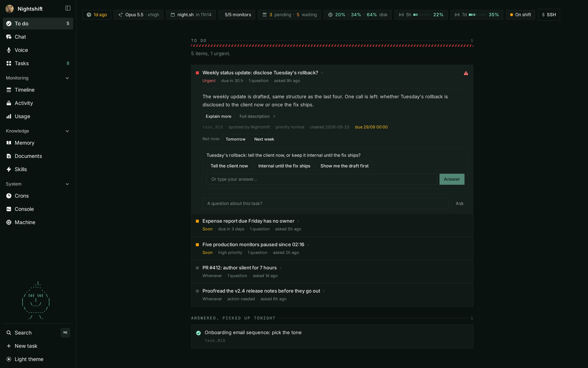The height and width of the screenshot is (368, 588).
Task: Choose Tell the client now
Action: coord(229,166)
